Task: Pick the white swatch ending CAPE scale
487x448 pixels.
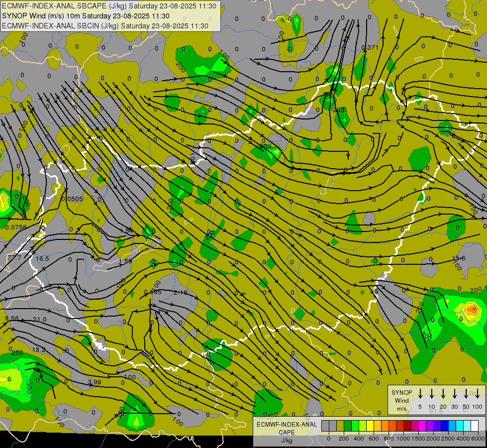Action: [x=474, y=426]
